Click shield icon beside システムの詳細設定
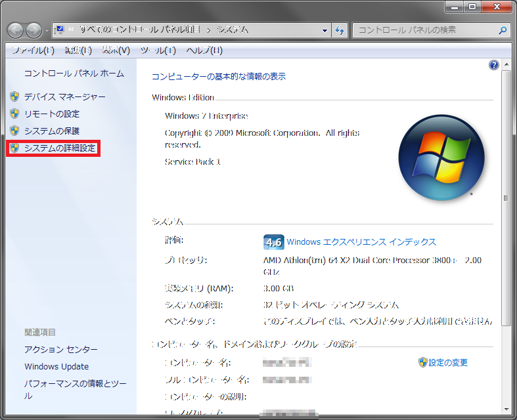This screenshot has height=420, width=517. [14, 148]
